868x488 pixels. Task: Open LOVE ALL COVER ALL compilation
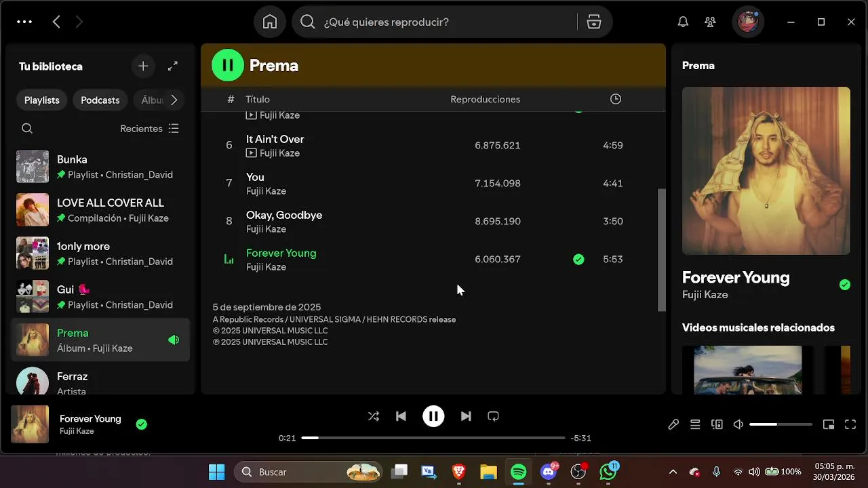[100, 210]
